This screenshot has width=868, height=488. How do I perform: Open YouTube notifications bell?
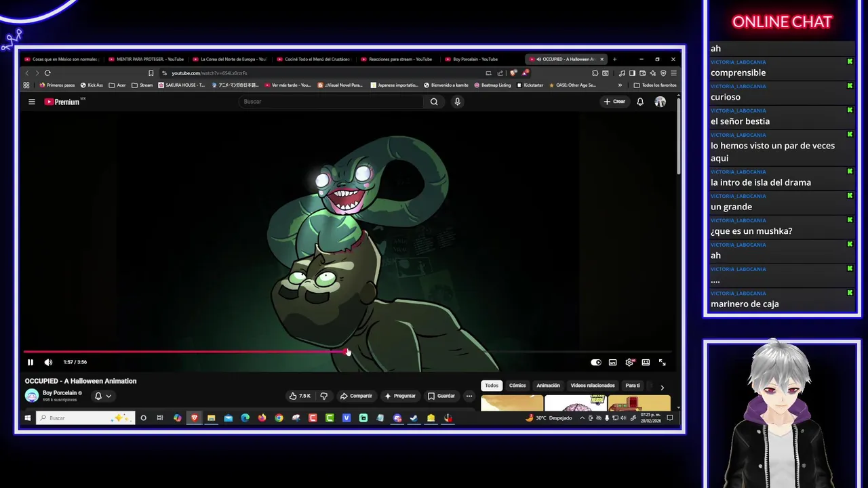pos(640,102)
